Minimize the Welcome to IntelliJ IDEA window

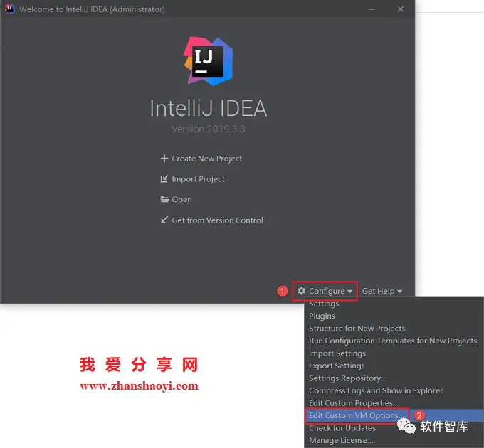click(x=372, y=9)
